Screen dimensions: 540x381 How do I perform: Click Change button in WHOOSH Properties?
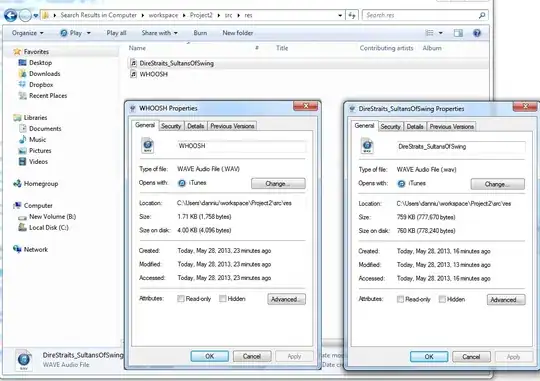point(278,184)
